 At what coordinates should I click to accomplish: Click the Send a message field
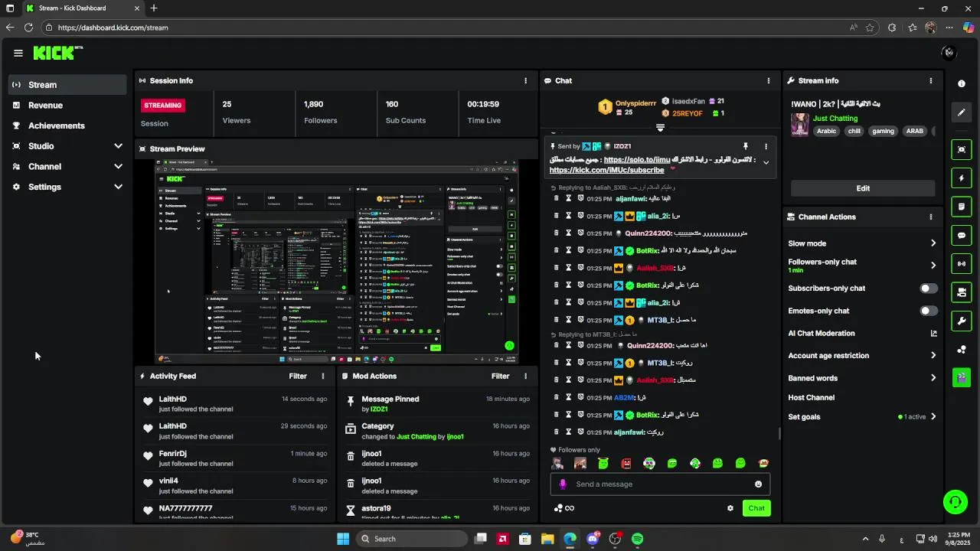click(x=660, y=484)
